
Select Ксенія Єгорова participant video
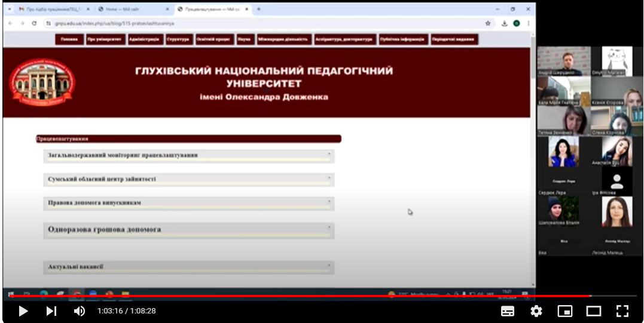coord(617,91)
